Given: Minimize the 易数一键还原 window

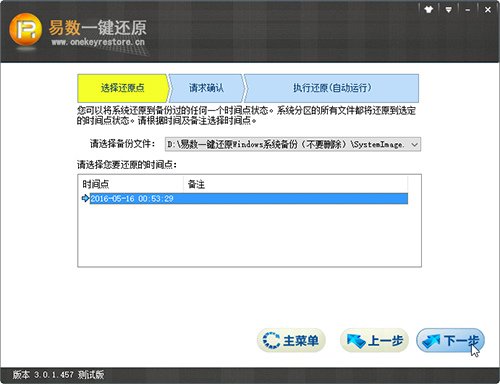Looking at the screenshot, I should click(x=468, y=10).
